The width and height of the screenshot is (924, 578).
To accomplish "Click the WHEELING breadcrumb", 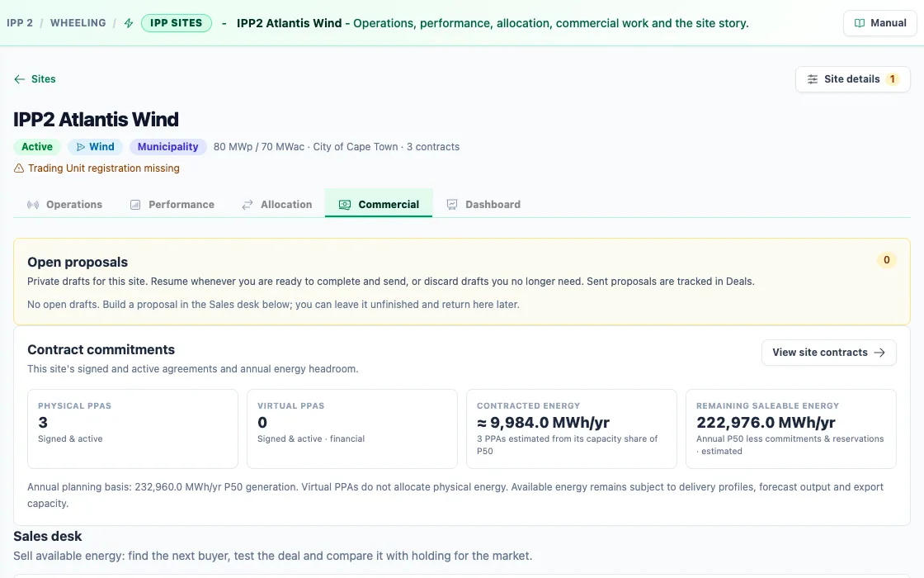I will [x=78, y=23].
